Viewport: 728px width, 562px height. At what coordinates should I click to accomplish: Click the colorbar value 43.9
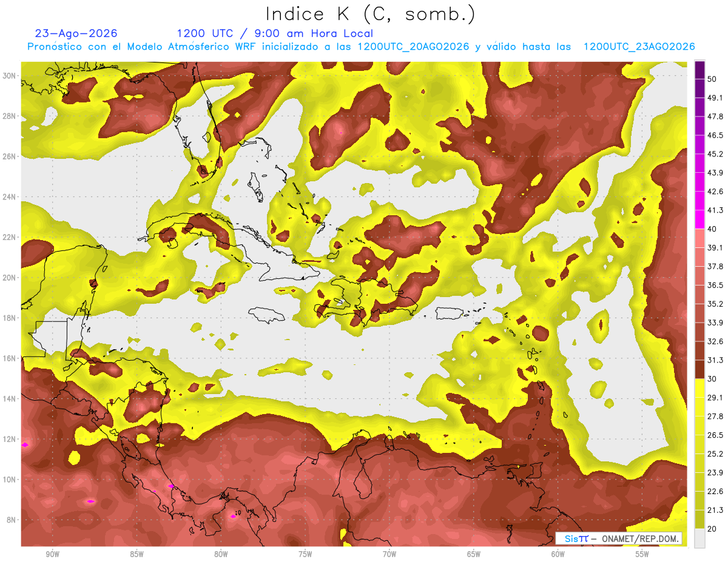715,173
